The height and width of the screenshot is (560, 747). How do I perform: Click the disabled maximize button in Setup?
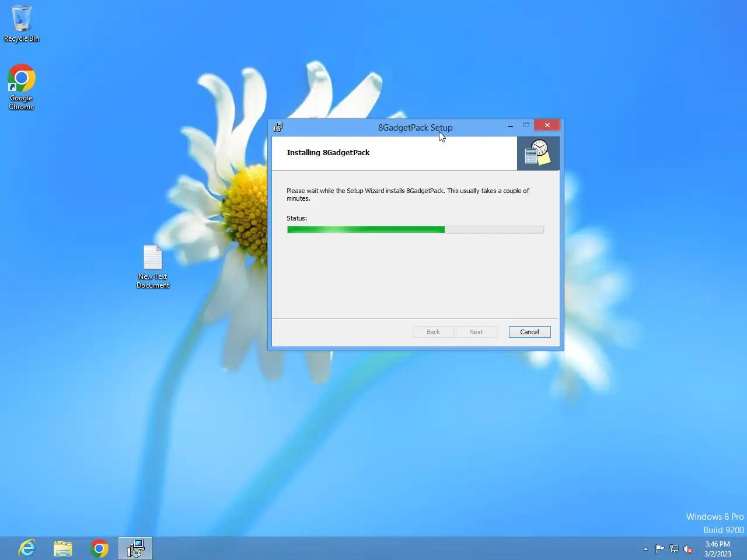[526, 125]
